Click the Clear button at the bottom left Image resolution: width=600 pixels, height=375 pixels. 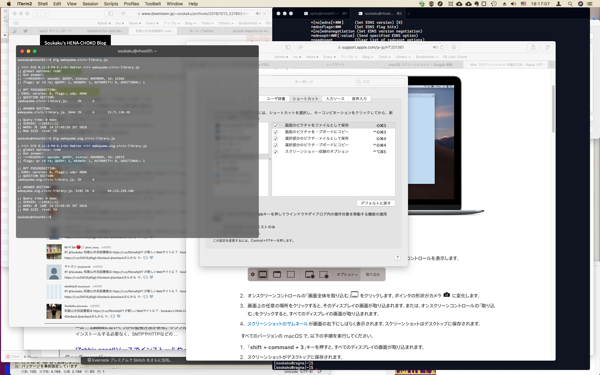click(x=13, y=356)
